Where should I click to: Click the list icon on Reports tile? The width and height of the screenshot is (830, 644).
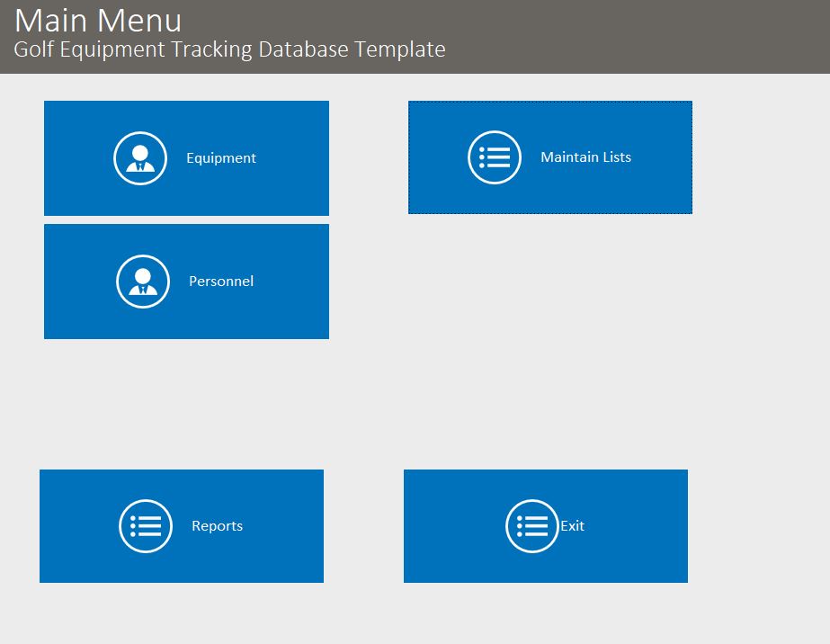click(x=146, y=526)
